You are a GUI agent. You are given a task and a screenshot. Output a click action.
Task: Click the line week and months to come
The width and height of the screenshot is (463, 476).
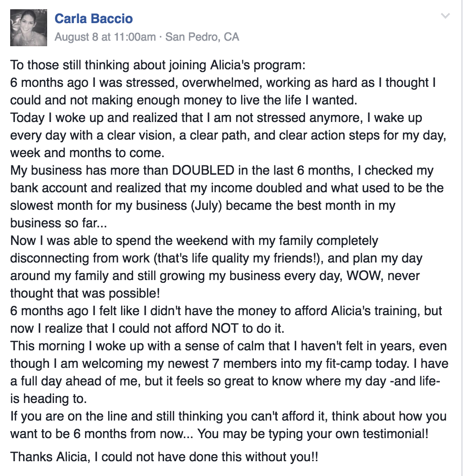click(87, 153)
